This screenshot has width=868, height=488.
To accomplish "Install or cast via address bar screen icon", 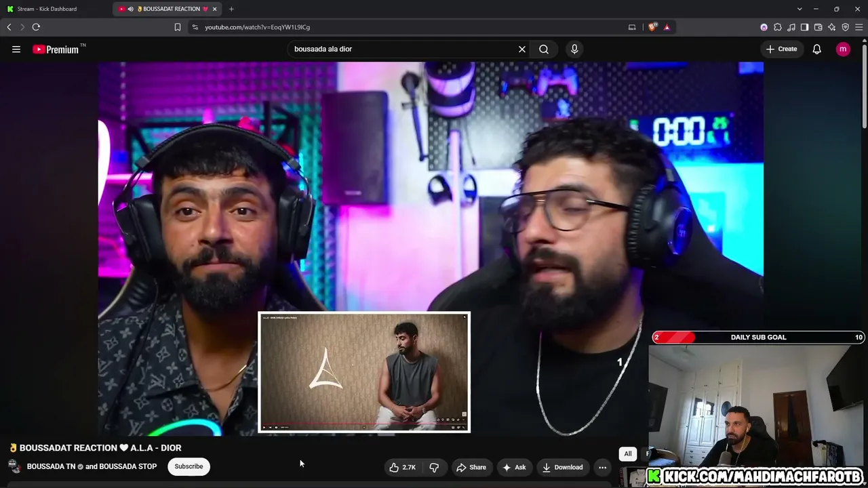I will click(632, 27).
